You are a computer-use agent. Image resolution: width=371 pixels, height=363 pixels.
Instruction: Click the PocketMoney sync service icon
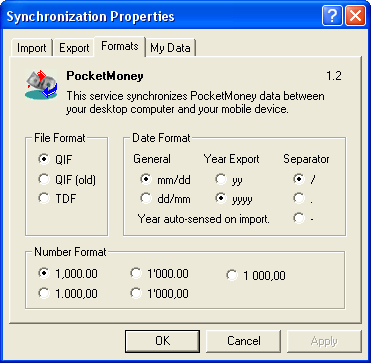tap(41, 85)
